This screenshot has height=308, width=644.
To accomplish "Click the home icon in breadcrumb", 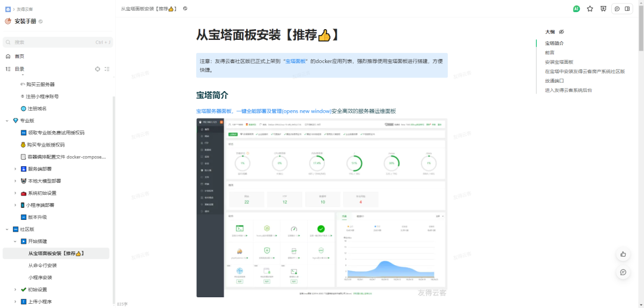I will point(8,8).
